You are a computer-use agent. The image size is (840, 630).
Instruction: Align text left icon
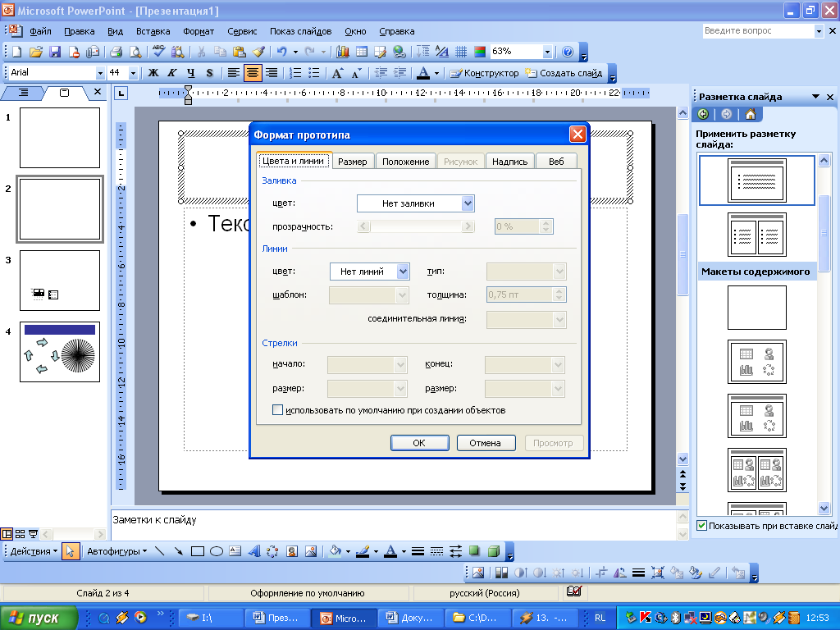(x=233, y=72)
